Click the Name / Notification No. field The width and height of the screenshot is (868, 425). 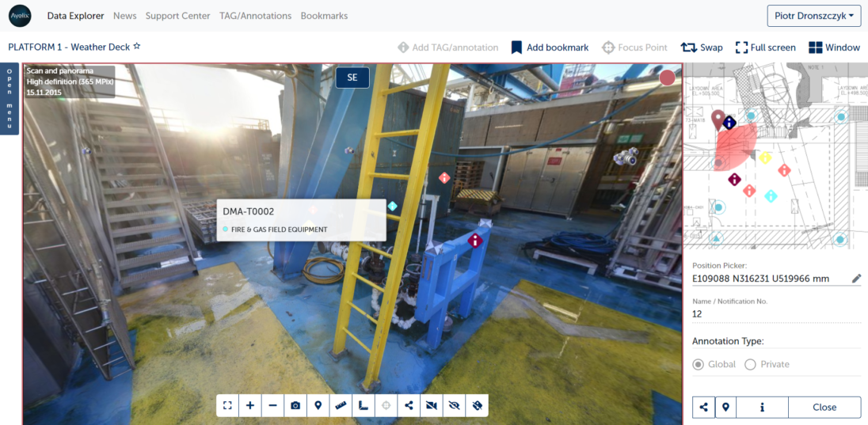(x=776, y=313)
